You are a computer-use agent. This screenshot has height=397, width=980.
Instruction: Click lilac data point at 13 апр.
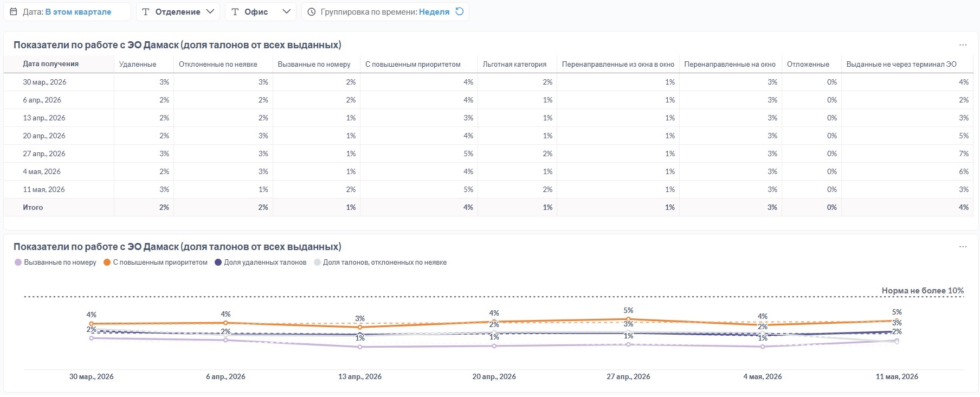point(360,347)
